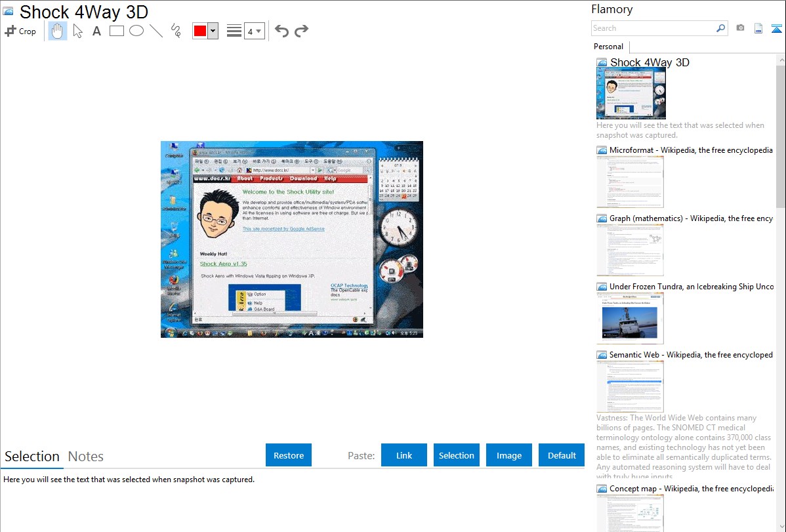Click the Shock 4Way 3D title icon
Viewport: 786px width, 532px height.
tap(8, 12)
